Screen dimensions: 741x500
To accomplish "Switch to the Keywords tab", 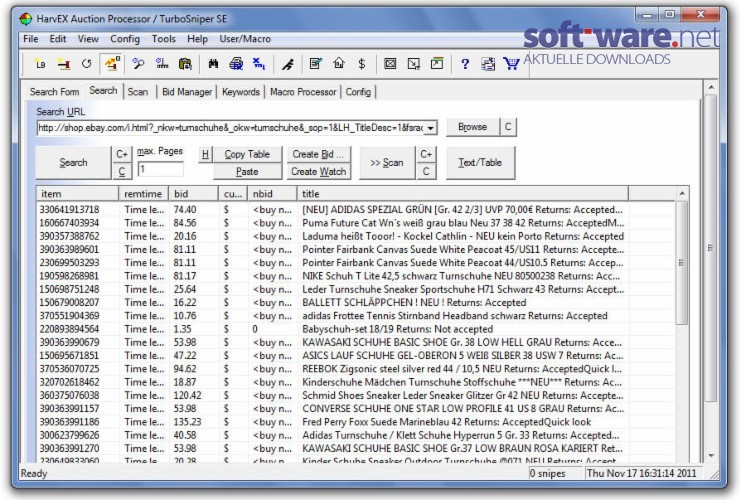I will 241,92.
